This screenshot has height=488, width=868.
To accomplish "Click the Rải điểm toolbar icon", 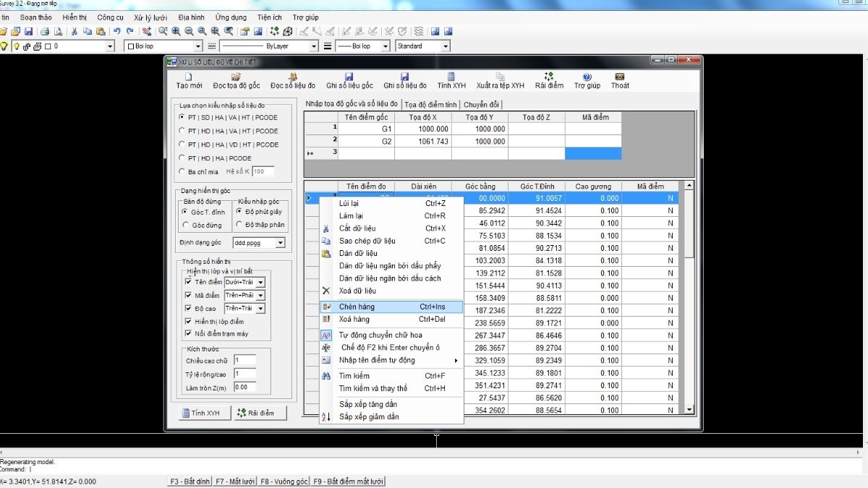I will [x=549, y=77].
